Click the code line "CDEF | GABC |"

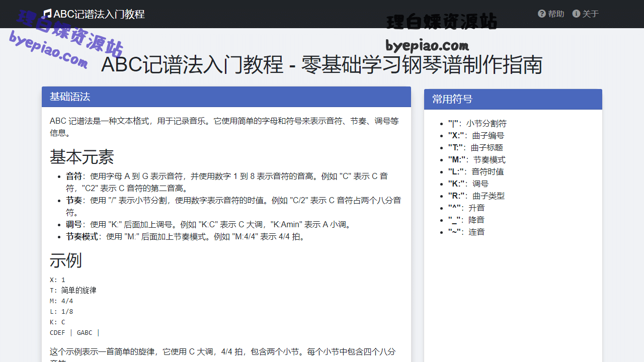point(75,332)
